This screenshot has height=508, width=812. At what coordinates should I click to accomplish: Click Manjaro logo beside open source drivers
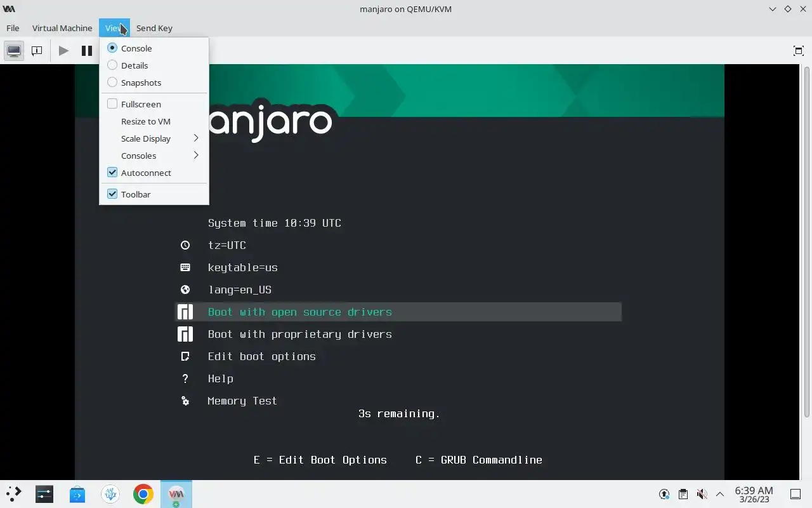(185, 312)
